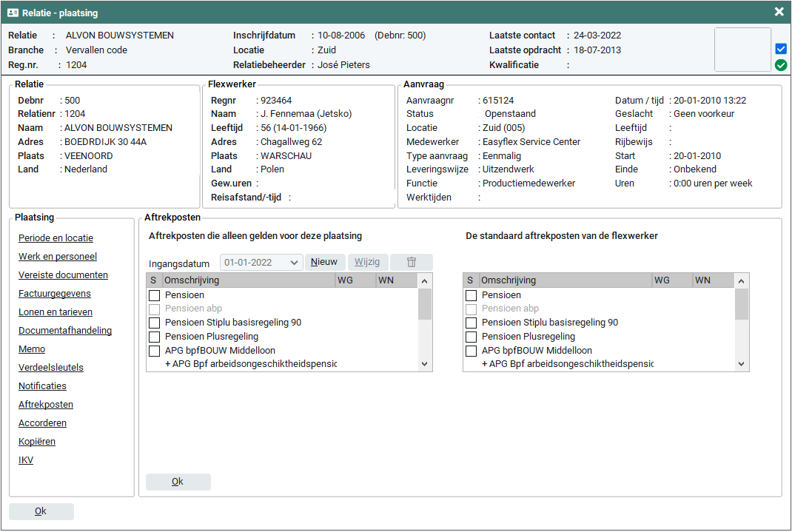Enable left Pensioen Stiplu basisregeling 90 checkbox
The height and width of the screenshot is (532, 792).
click(x=154, y=323)
